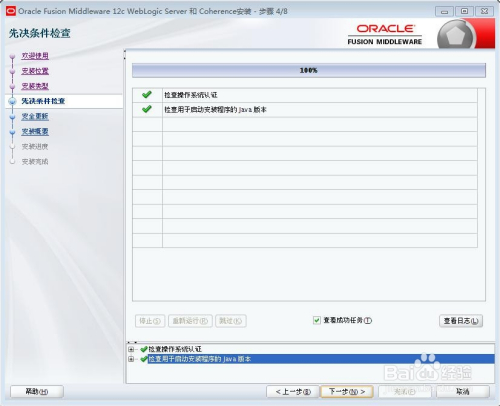Open the log with 查看日志 button
The image size is (500, 406).
(x=461, y=321)
